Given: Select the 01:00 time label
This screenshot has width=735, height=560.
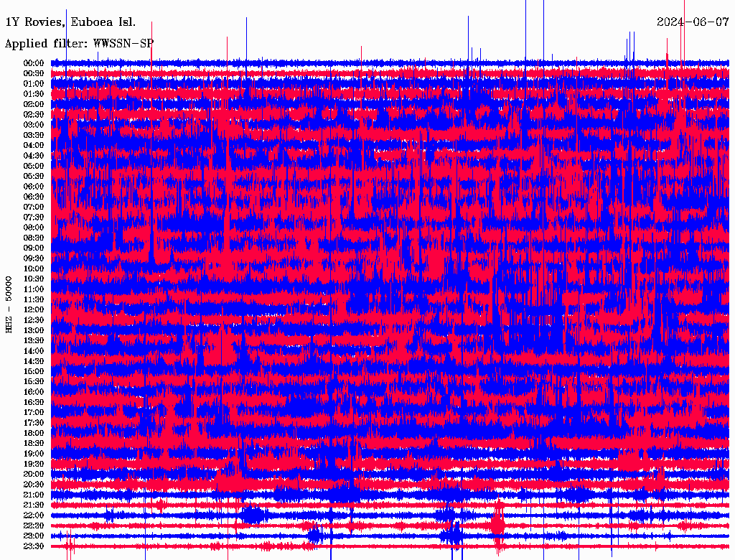Looking at the screenshot, I should pyautogui.click(x=34, y=84).
